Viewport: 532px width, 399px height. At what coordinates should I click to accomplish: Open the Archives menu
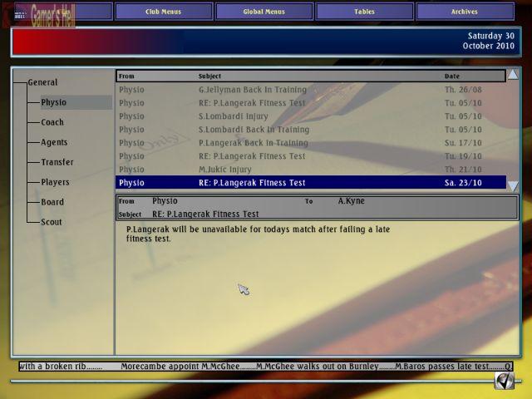click(x=465, y=12)
